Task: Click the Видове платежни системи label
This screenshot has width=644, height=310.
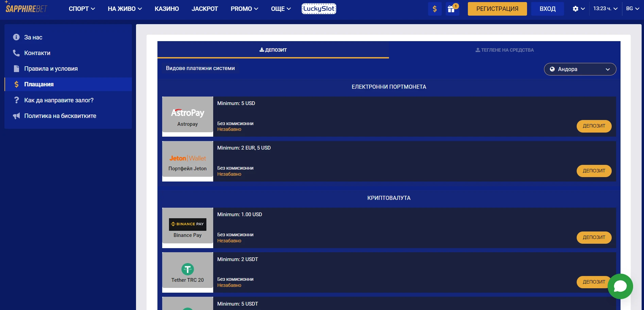Action: pos(200,68)
